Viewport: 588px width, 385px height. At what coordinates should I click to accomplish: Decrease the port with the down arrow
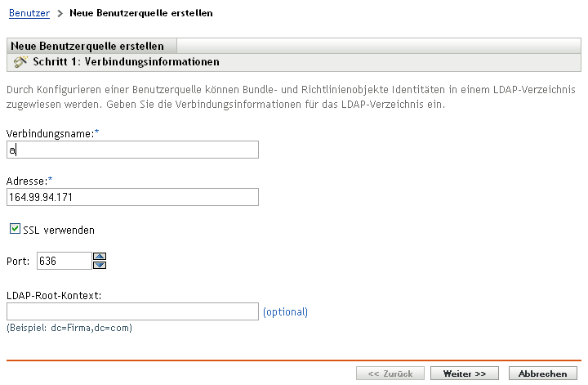click(x=100, y=265)
